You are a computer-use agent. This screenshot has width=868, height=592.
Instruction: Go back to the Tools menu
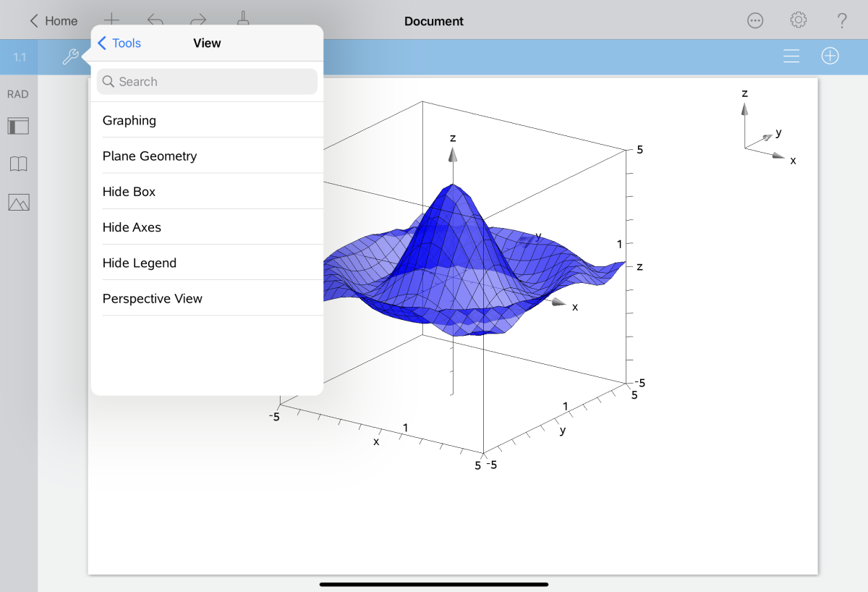click(x=119, y=43)
